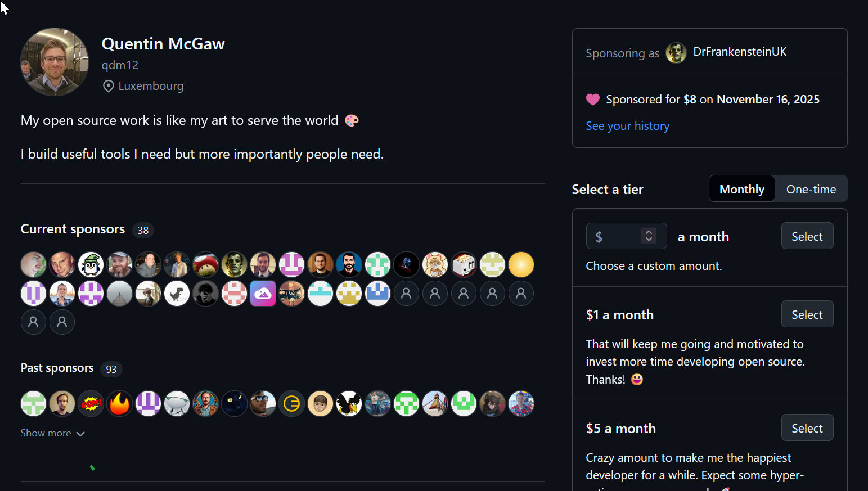Image resolution: width=868 pixels, height=491 pixels.
Task: Click the black bird past sponsor avatar
Action: pos(349,403)
